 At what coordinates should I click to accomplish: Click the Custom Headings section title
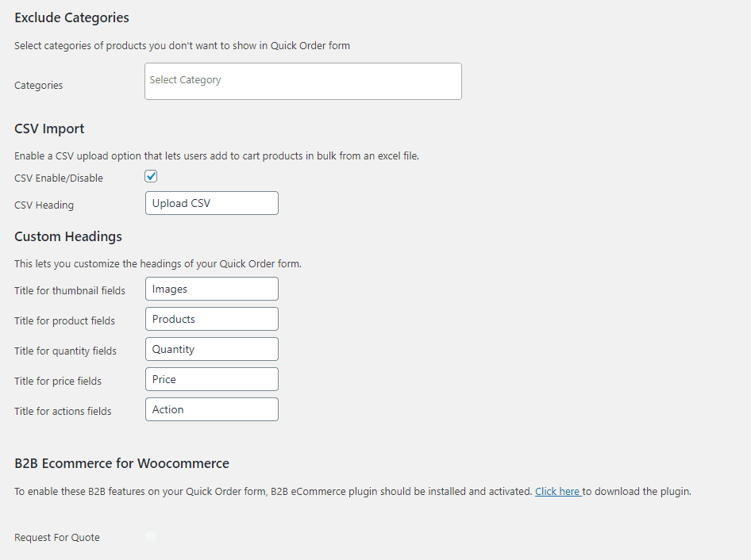coord(67,236)
